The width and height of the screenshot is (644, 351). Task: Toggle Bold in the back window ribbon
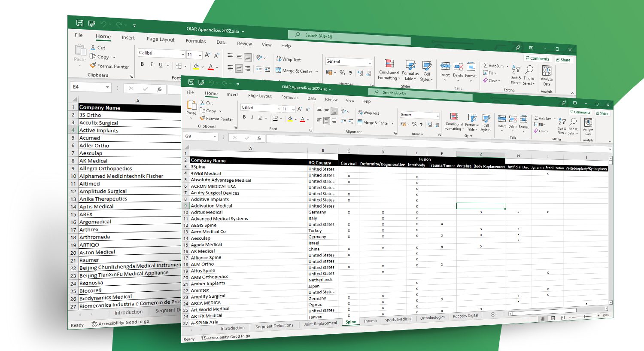pyautogui.click(x=142, y=64)
